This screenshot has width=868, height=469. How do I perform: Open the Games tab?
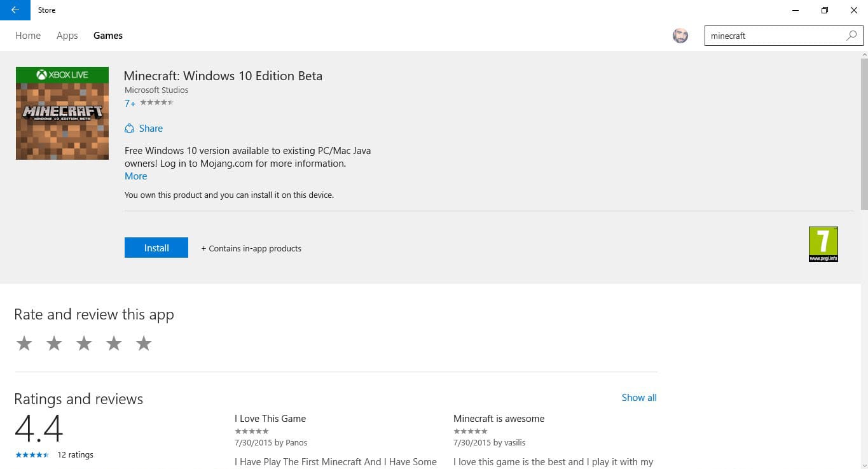click(108, 36)
